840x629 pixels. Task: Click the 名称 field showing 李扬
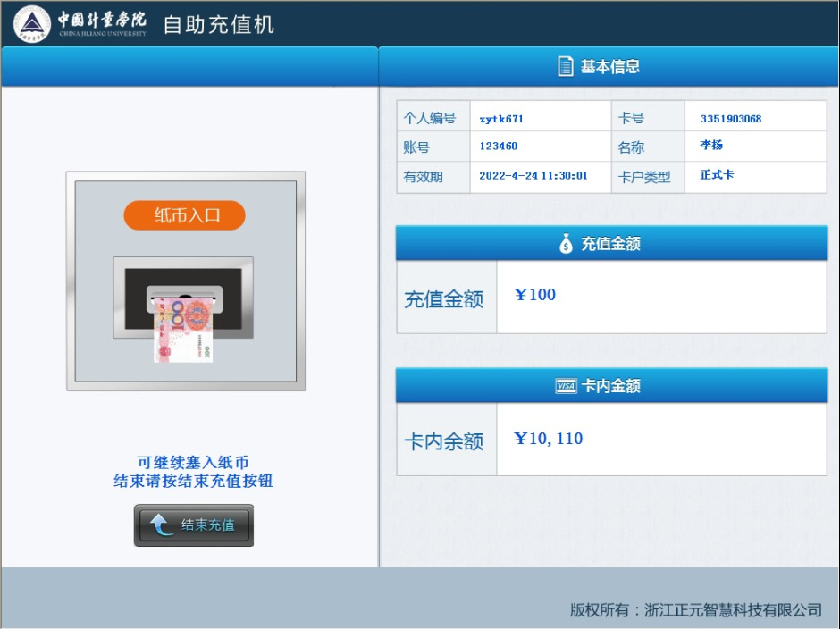[x=755, y=146]
